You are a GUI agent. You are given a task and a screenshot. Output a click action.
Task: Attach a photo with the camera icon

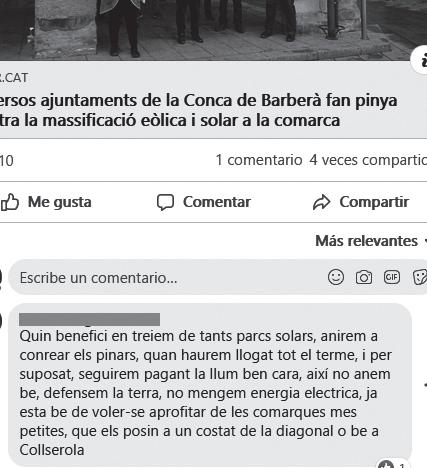(x=364, y=277)
